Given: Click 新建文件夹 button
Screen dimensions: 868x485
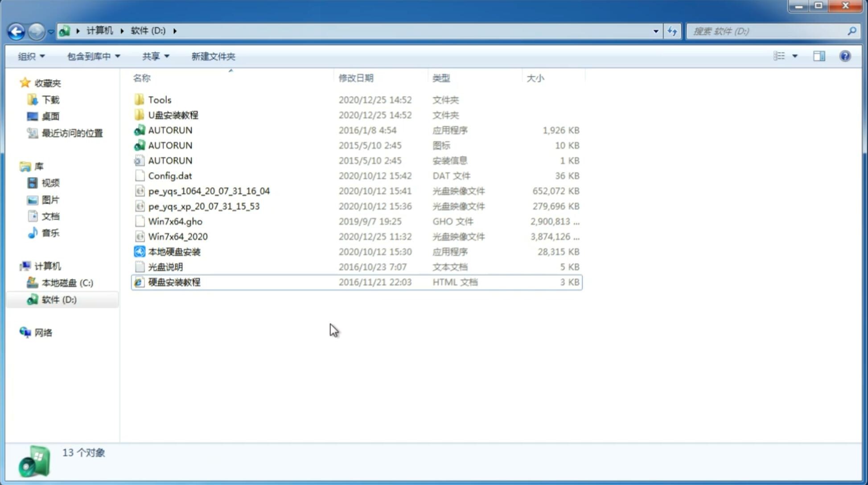Looking at the screenshot, I should tap(213, 56).
